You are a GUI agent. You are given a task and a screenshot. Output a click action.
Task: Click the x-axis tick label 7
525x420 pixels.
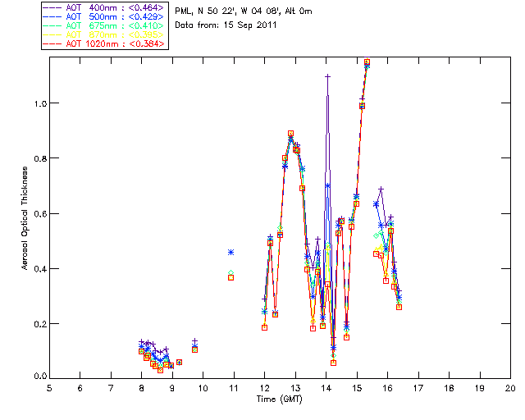111,388
